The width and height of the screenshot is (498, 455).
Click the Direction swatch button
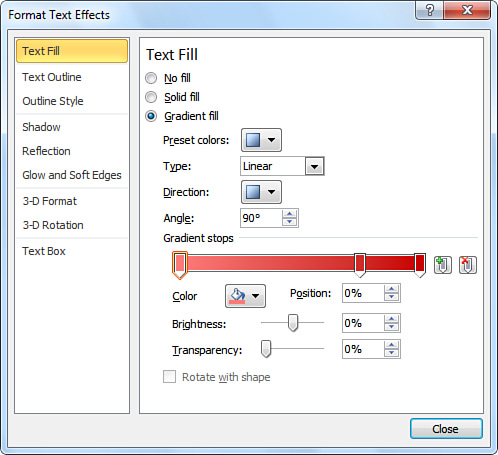tap(261, 192)
